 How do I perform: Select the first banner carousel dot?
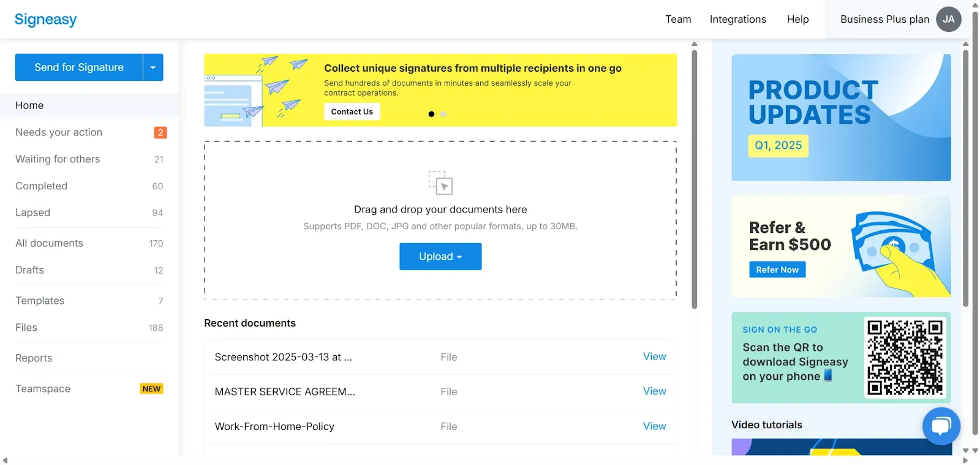[x=431, y=114]
